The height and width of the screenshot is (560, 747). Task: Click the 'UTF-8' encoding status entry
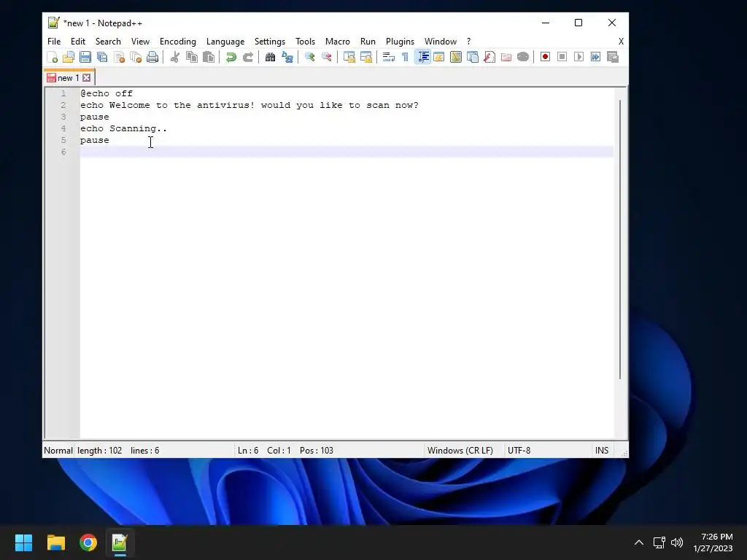[x=519, y=451]
